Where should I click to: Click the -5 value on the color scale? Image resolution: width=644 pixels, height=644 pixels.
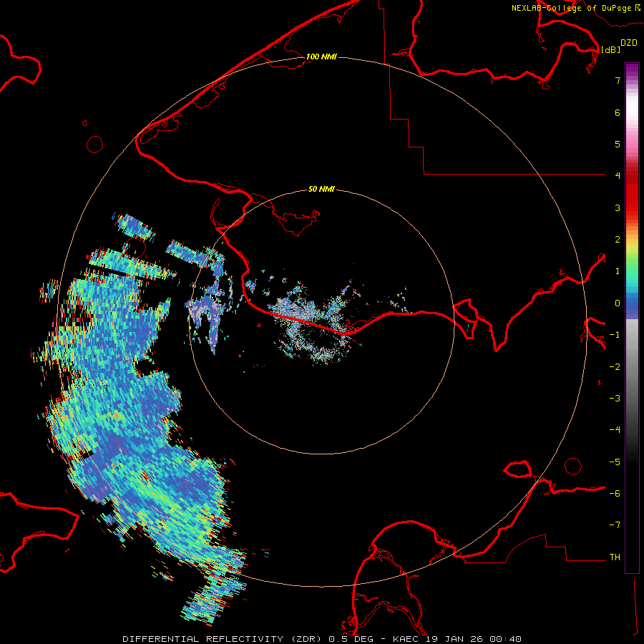(615, 462)
